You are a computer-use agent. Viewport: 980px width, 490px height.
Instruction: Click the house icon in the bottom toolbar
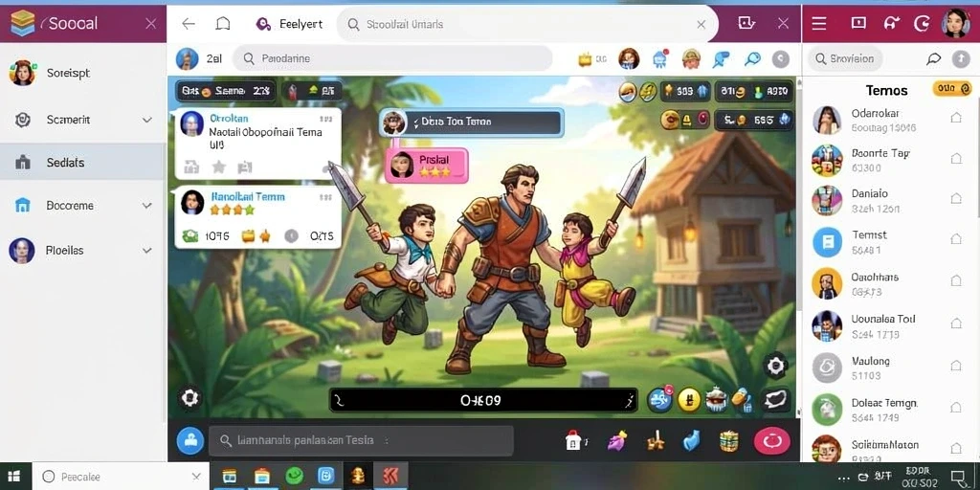[574, 440]
